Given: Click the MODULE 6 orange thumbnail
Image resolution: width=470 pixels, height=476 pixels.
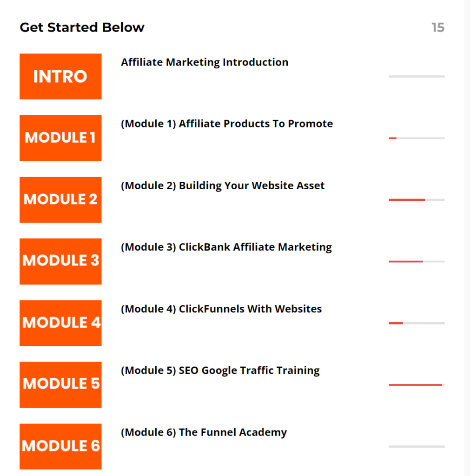Looking at the screenshot, I should click(x=60, y=446).
